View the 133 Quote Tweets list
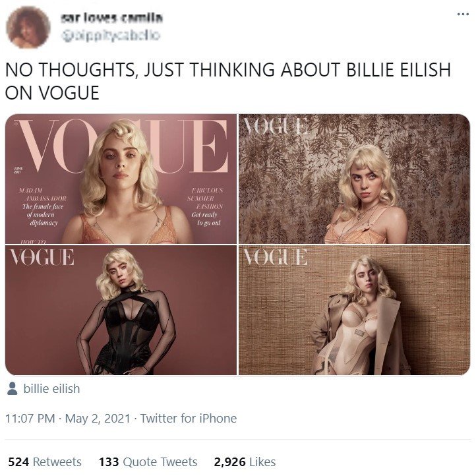The image size is (476, 476). coord(148,462)
